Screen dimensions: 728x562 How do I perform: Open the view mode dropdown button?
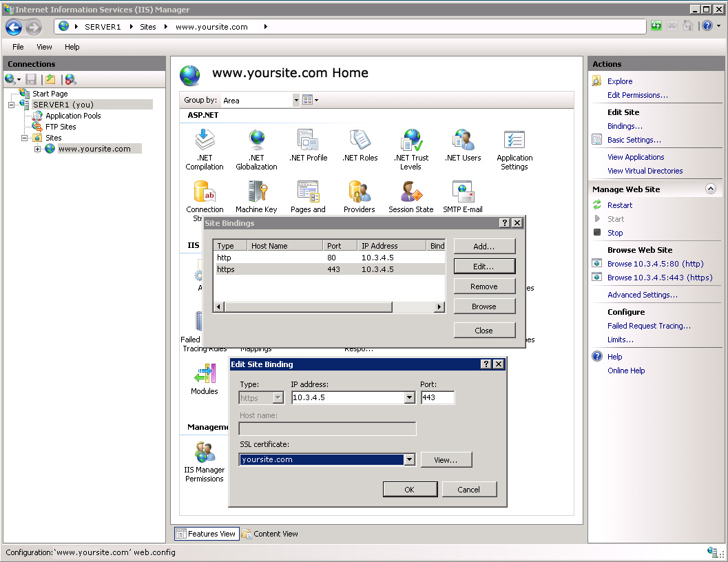[311, 100]
